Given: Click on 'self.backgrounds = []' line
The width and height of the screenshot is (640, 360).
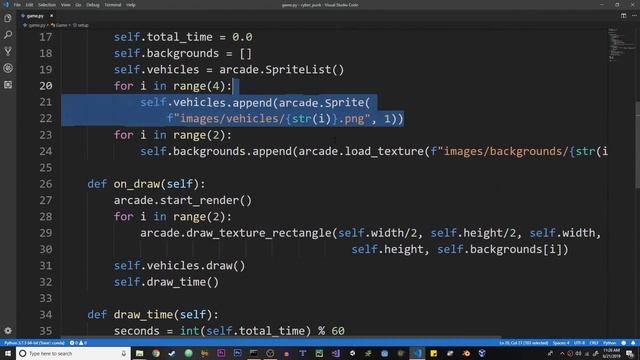Looking at the screenshot, I should pos(183,53).
